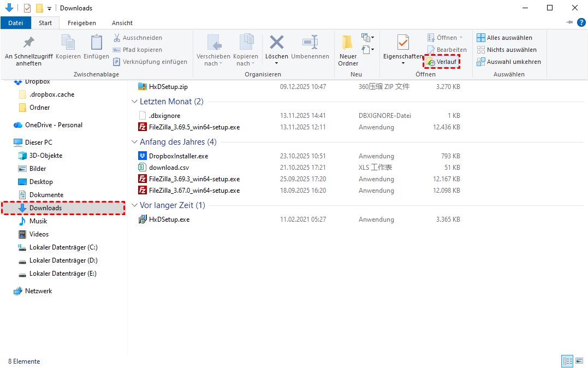Click Nichts auswählen to deselect all
Screen dimensions: 588x368
point(506,50)
